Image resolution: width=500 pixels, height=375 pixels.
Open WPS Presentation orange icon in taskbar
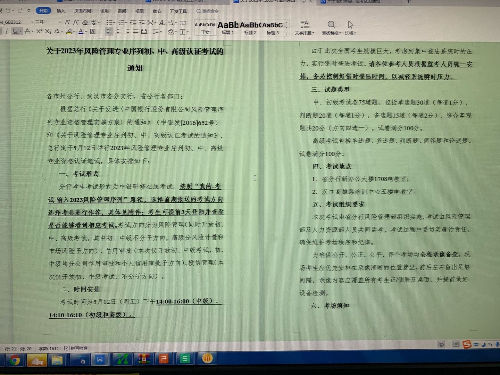point(164,359)
